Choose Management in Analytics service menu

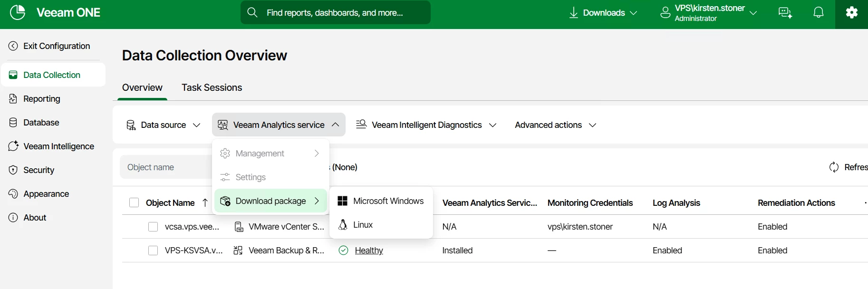click(x=270, y=154)
